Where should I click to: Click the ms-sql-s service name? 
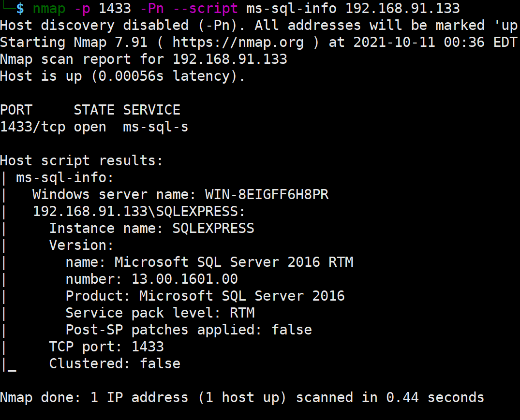tap(156, 127)
